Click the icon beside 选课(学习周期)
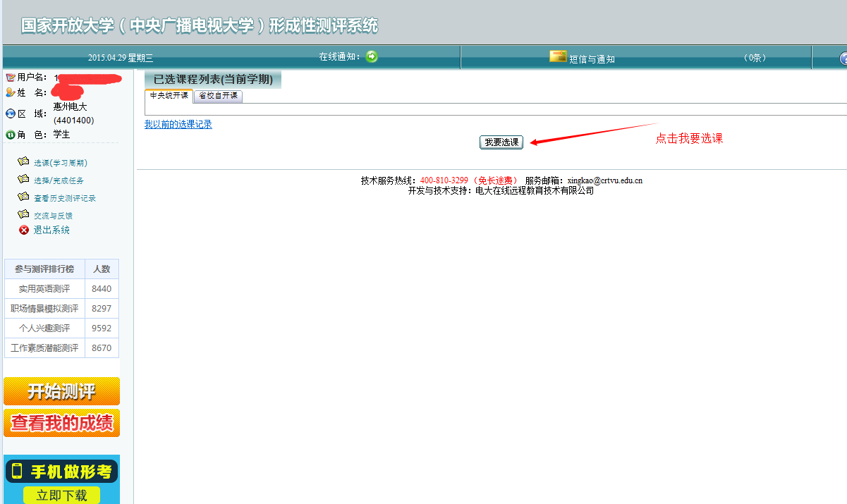847x504 pixels. click(x=23, y=162)
